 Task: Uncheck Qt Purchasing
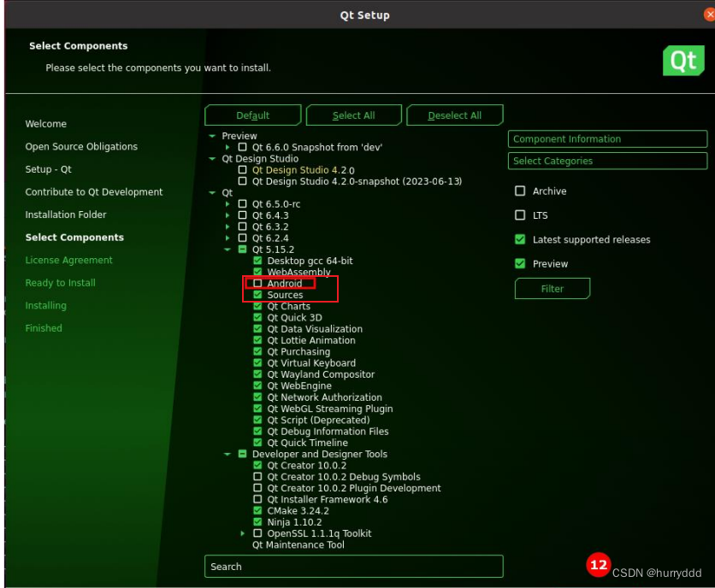[x=257, y=351]
